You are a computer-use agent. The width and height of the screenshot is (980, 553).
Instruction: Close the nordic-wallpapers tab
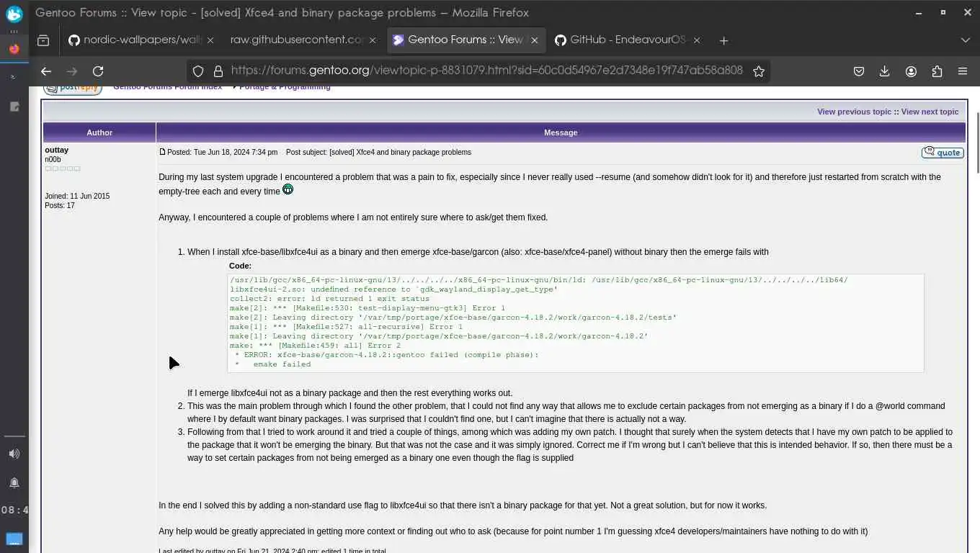point(210,40)
